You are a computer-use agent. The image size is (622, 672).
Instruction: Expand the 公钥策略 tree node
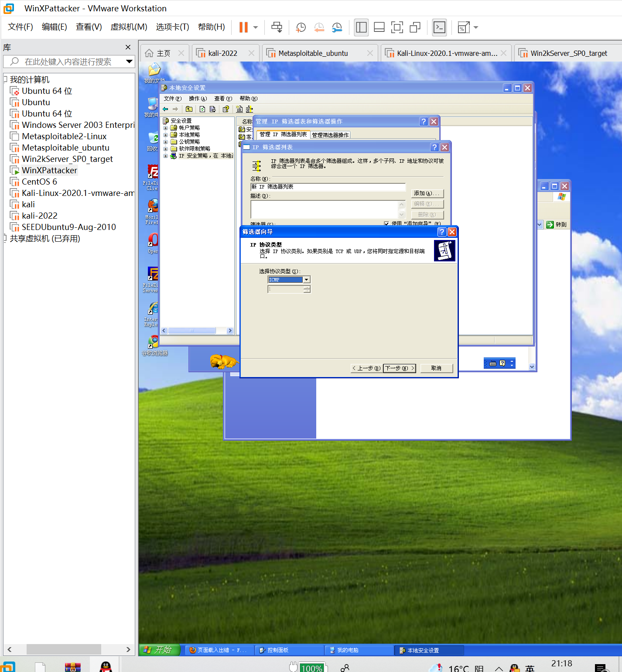pyautogui.click(x=166, y=142)
